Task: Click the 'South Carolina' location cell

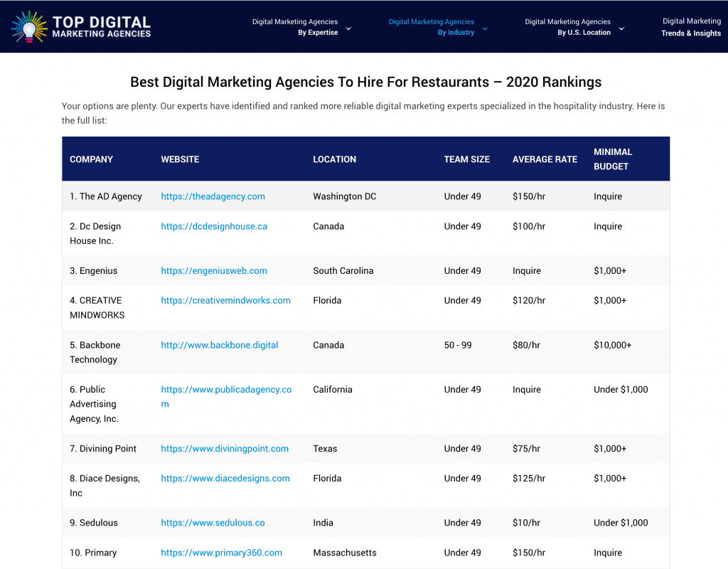Action: tap(343, 271)
